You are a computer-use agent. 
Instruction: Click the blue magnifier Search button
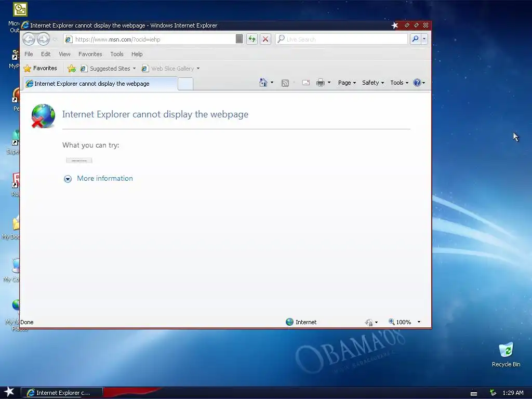click(x=415, y=39)
